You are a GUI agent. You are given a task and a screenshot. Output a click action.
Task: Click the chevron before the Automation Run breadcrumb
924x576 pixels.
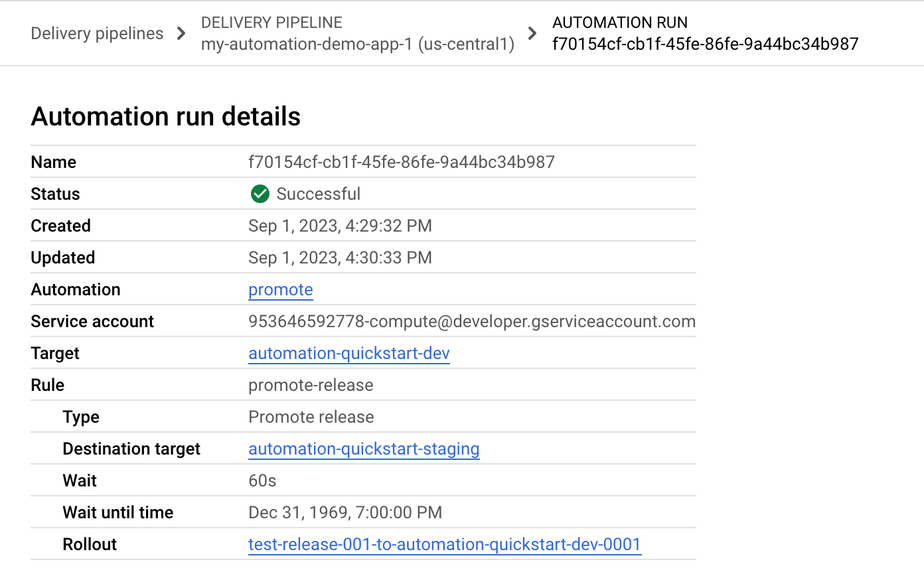click(530, 33)
